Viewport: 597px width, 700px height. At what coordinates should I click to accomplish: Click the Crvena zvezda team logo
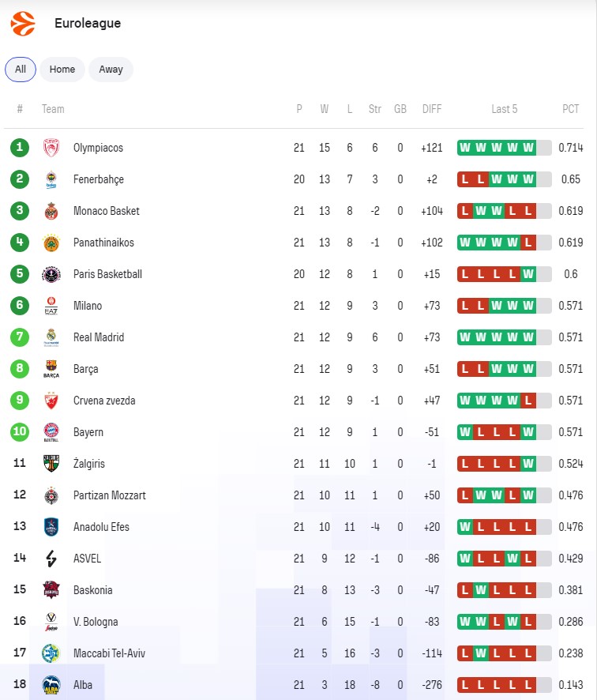point(51,401)
